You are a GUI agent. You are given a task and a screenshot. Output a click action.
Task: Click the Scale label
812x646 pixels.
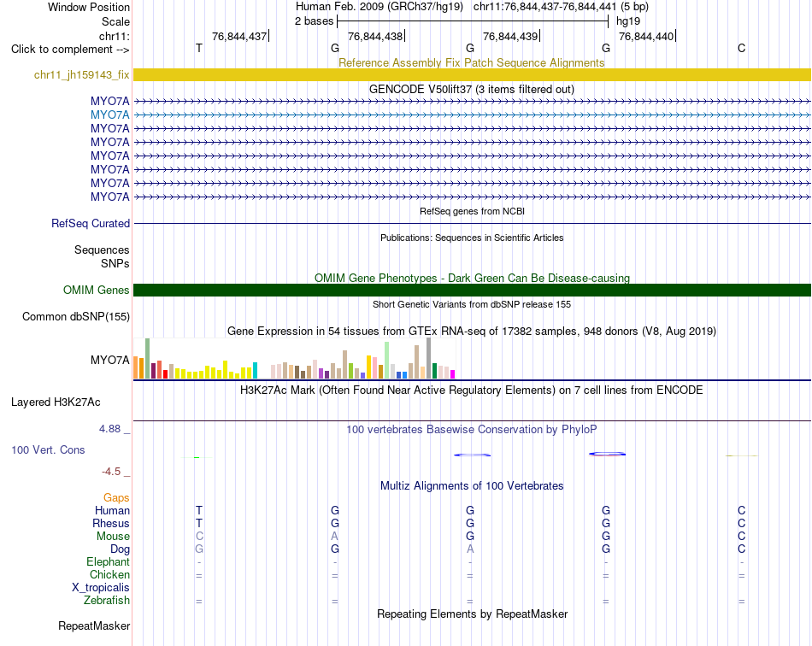point(115,21)
